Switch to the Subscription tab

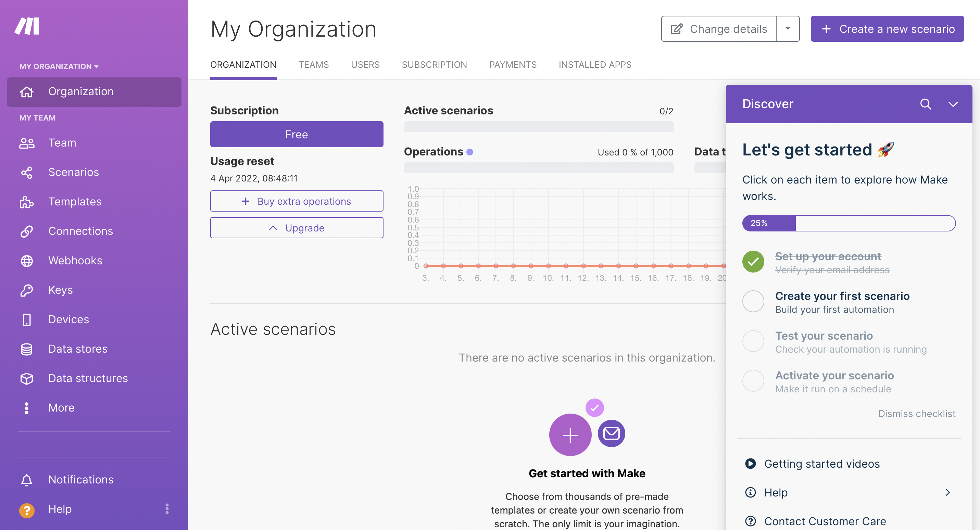click(x=434, y=65)
